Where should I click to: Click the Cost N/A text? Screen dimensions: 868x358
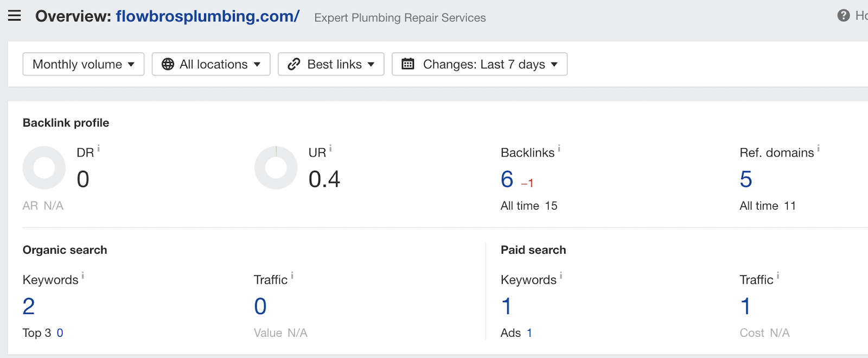coord(764,333)
